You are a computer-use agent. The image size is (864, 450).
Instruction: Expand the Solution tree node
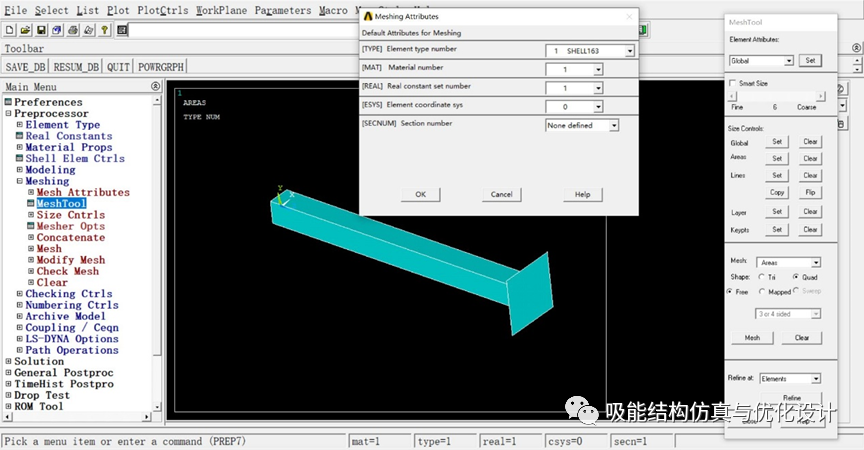8,361
